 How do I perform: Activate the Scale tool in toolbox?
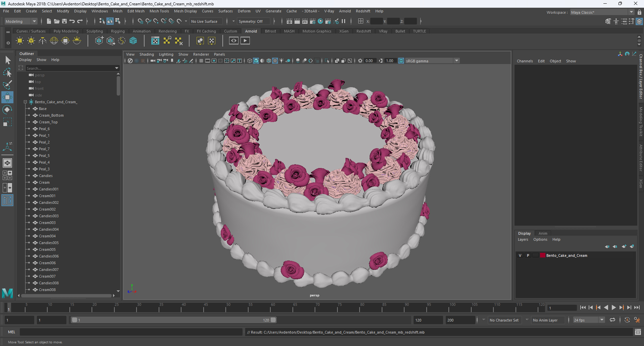(x=7, y=122)
